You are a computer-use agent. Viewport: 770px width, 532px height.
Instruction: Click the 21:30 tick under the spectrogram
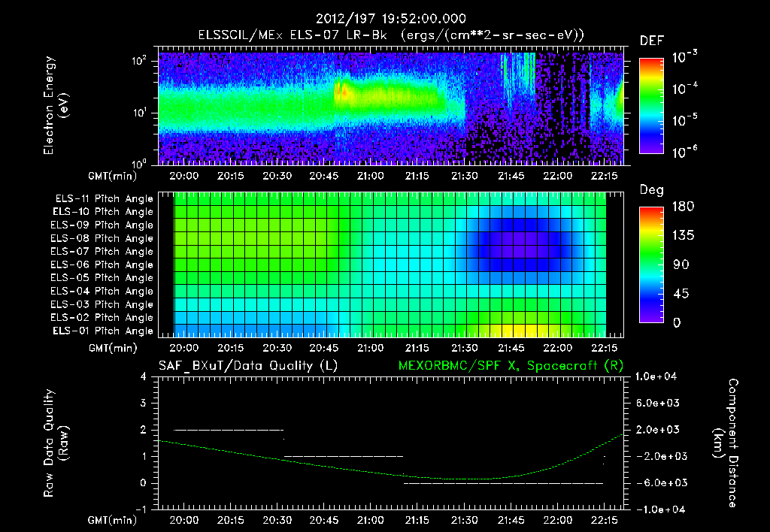point(464,176)
